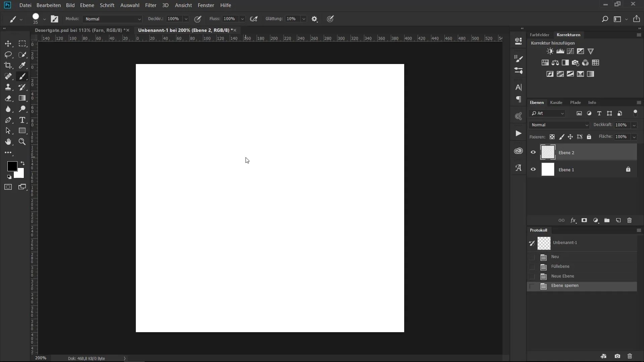Toggle visibility of Ebene 2 layer
This screenshot has height=362, width=644.
click(533, 153)
